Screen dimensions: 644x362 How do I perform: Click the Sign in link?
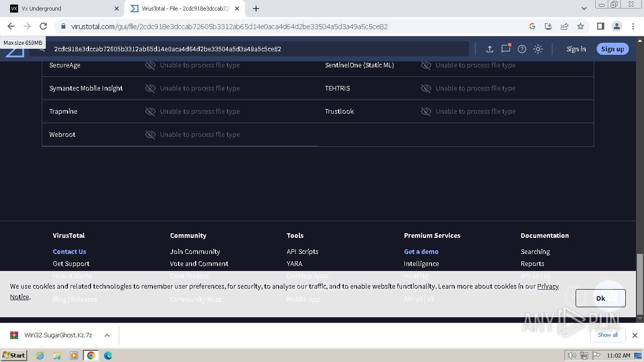coord(576,49)
